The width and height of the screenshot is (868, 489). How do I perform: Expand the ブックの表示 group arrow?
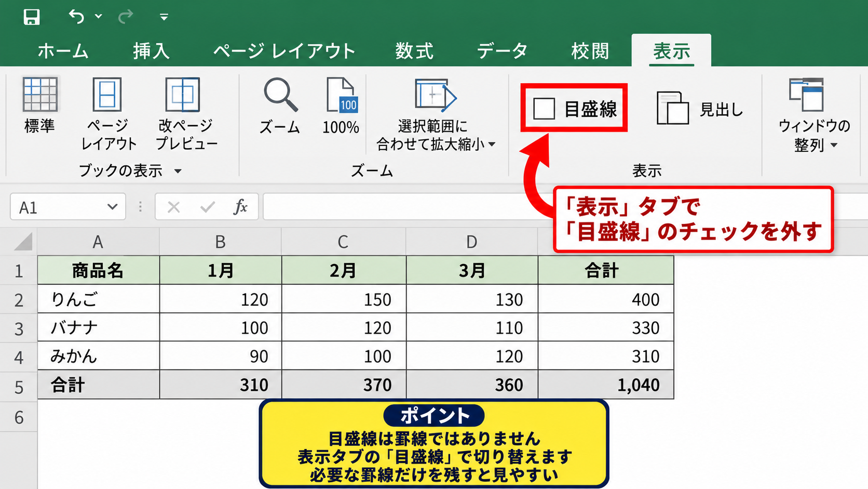178,171
